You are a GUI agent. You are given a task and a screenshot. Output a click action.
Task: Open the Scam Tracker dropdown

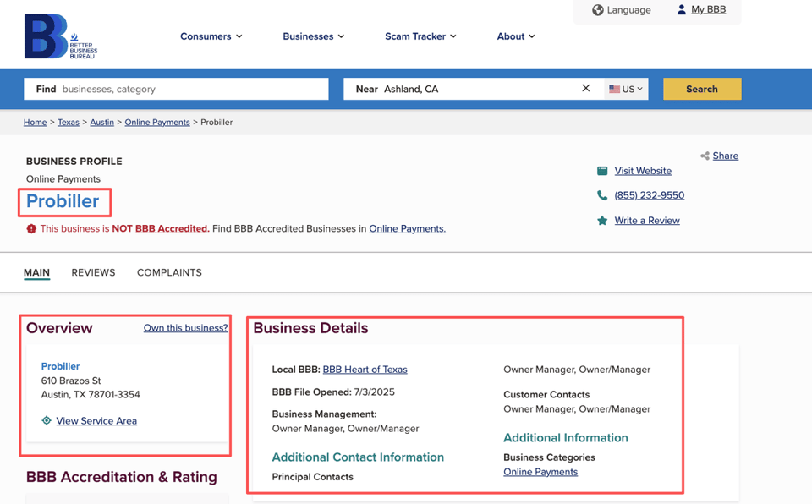point(420,36)
